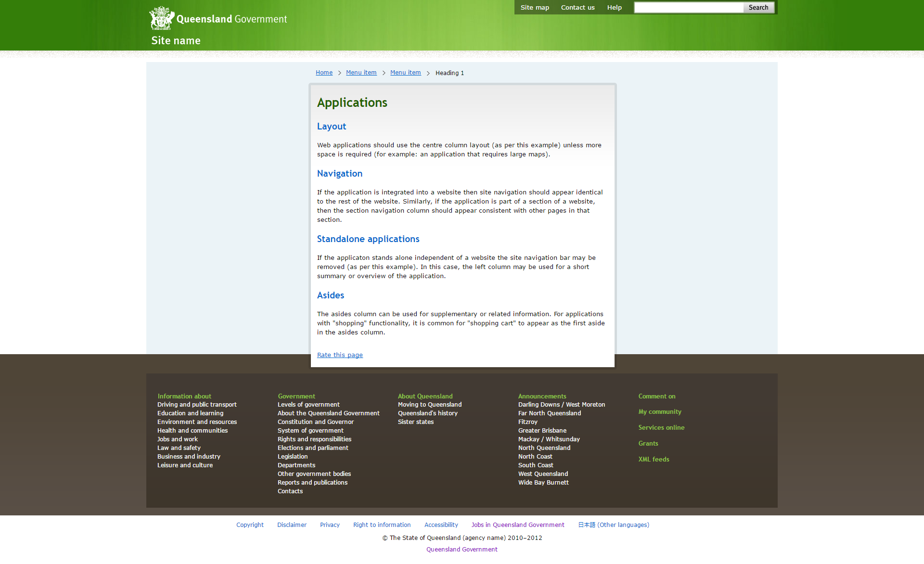Open Driving and public transport footer link
The image size is (924, 564).
[197, 405]
